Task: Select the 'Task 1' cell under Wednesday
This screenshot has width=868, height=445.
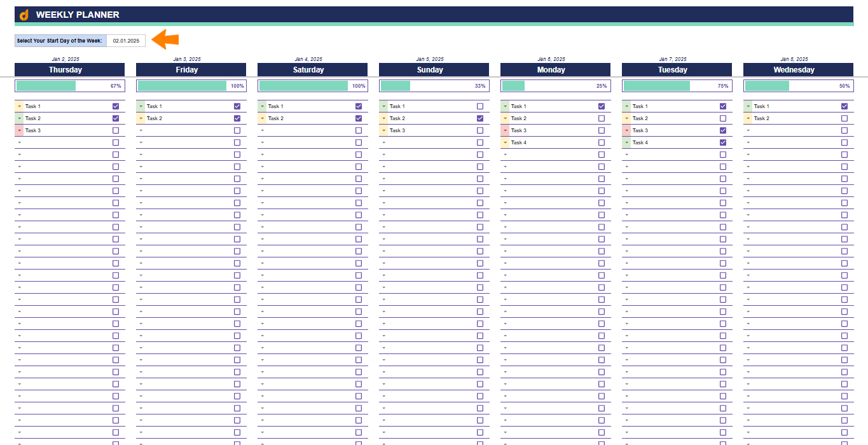Action: tap(795, 106)
